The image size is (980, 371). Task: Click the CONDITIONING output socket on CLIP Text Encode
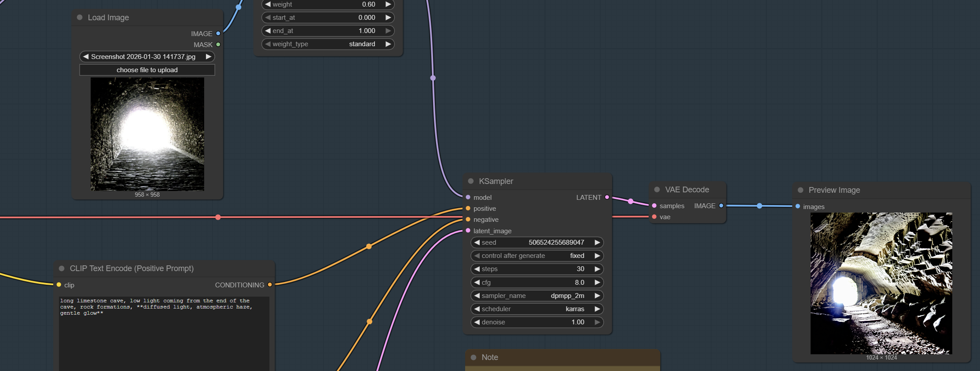point(270,285)
